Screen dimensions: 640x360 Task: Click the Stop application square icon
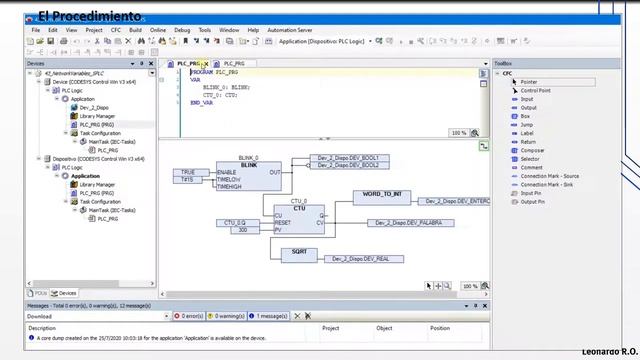tap(411, 42)
